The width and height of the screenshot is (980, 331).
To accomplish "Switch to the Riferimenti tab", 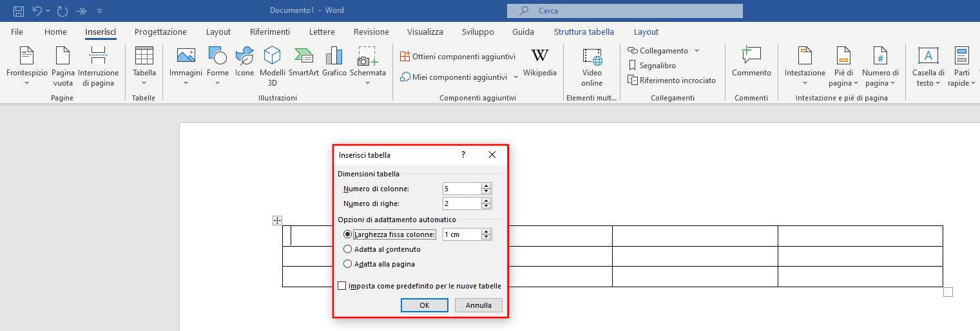I will [270, 32].
